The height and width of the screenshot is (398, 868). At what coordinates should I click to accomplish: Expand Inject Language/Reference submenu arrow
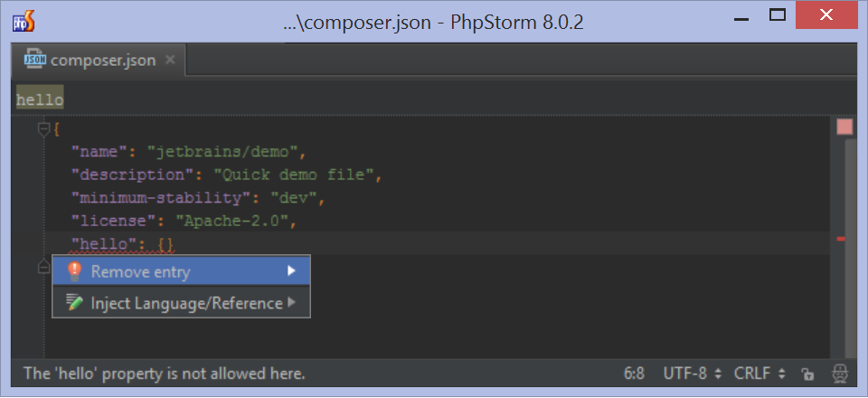coord(292,303)
